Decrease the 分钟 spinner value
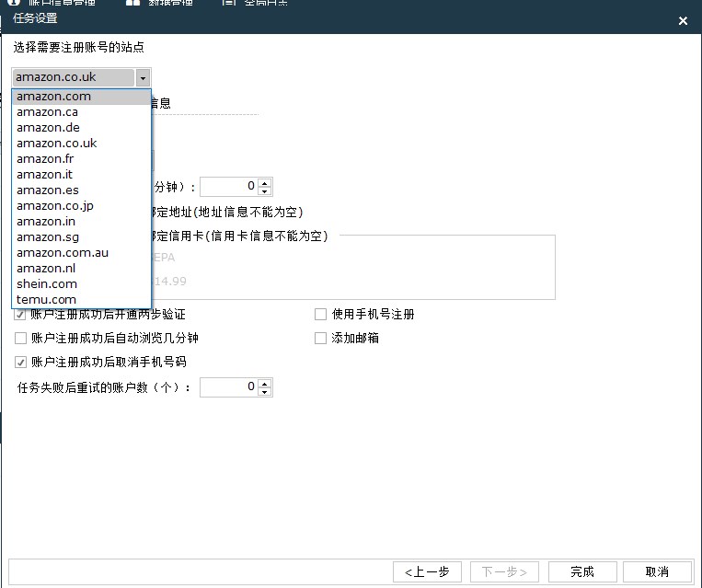Image resolution: width=702 pixels, height=588 pixels. pyautogui.click(x=265, y=191)
